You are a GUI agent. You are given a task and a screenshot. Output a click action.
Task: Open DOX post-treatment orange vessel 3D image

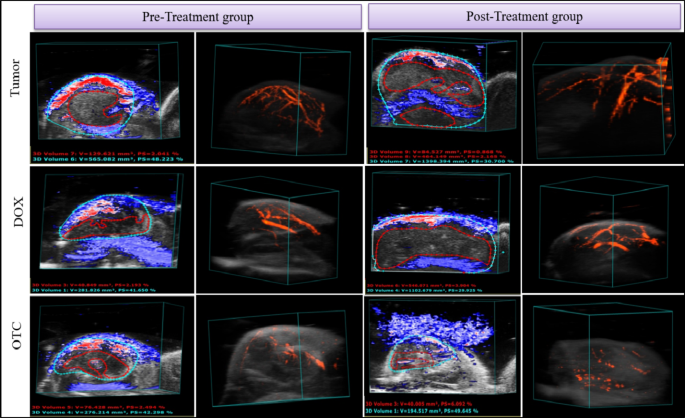(603, 229)
